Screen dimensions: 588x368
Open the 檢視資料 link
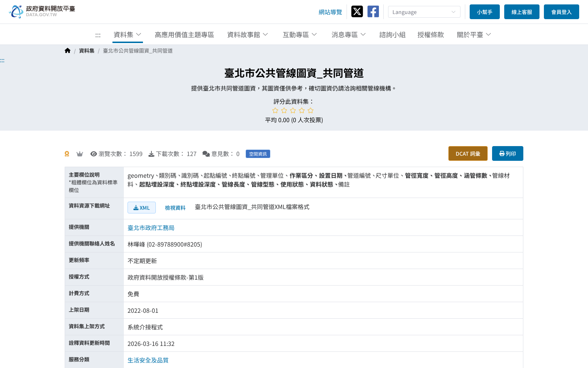(x=175, y=208)
